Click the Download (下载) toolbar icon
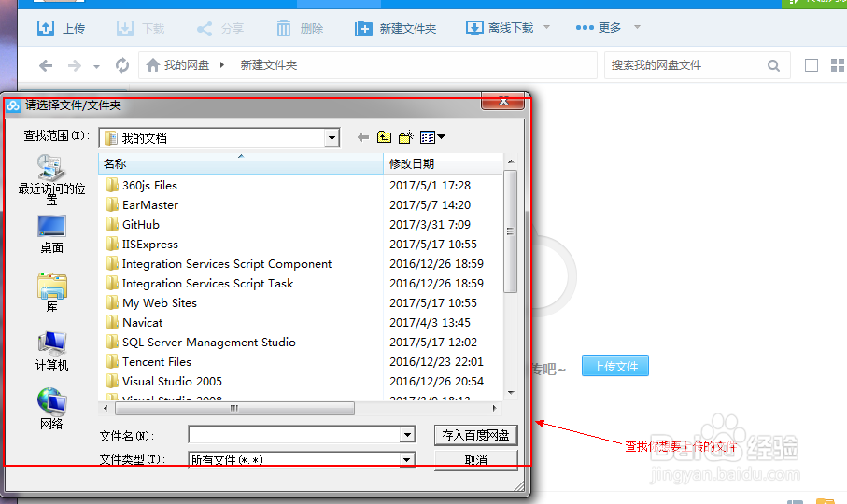 coord(125,28)
